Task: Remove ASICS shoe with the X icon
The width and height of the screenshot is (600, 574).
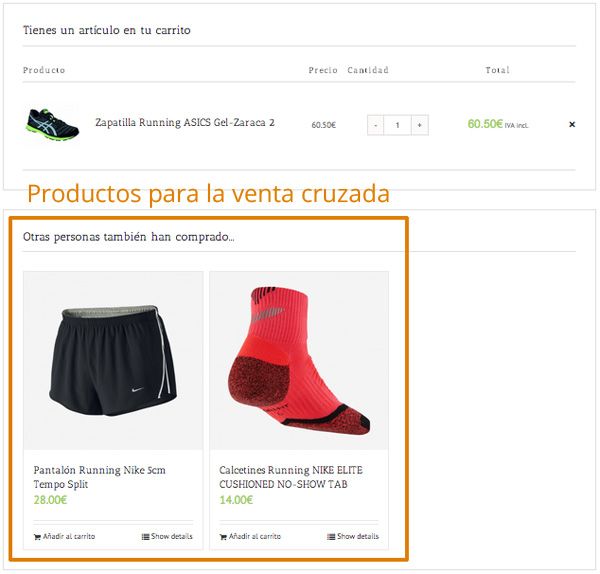Action: pyautogui.click(x=572, y=124)
